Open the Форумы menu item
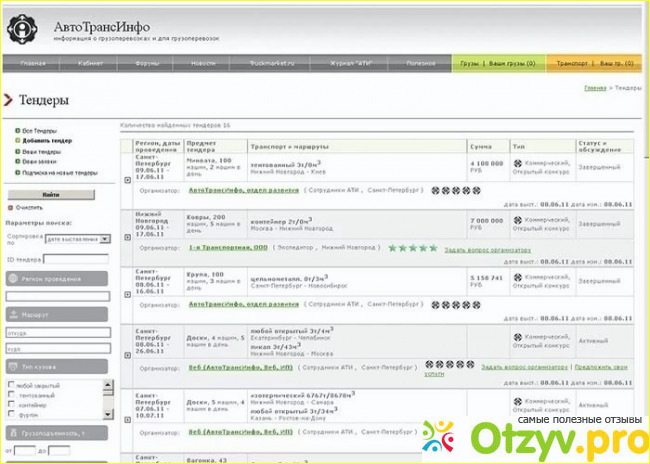This screenshot has width=650, height=464. tap(147, 63)
